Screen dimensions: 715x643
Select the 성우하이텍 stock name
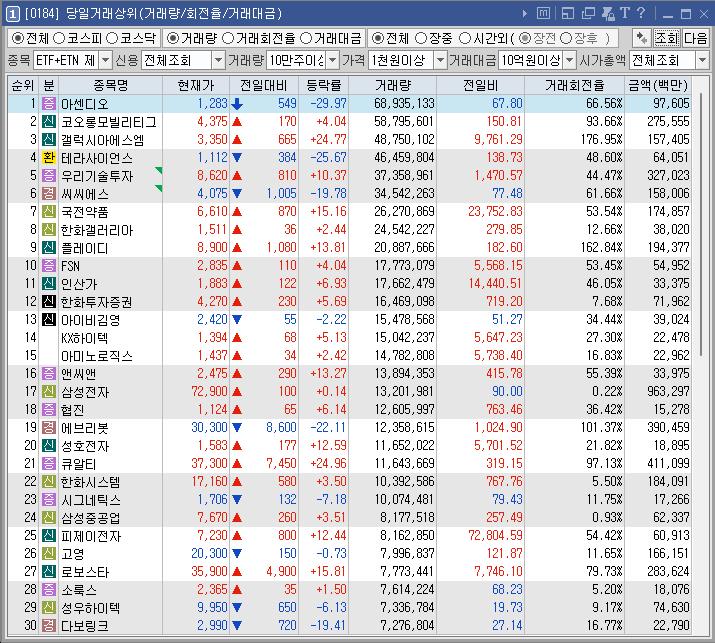click(90, 607)
